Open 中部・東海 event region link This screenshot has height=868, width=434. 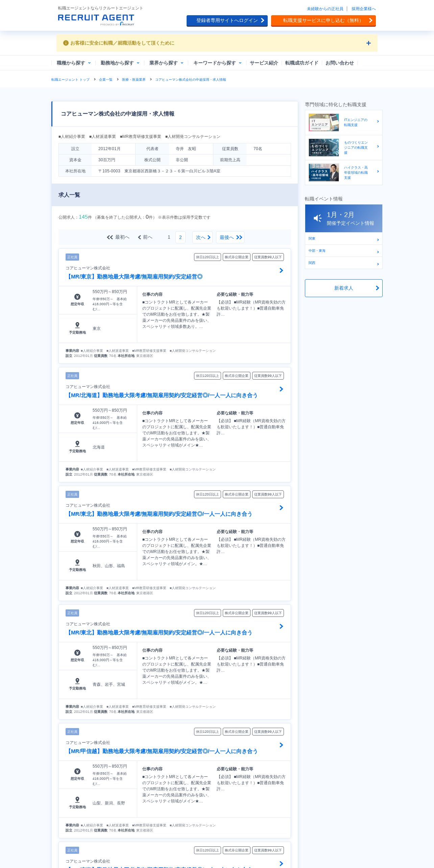coord(344,251)
